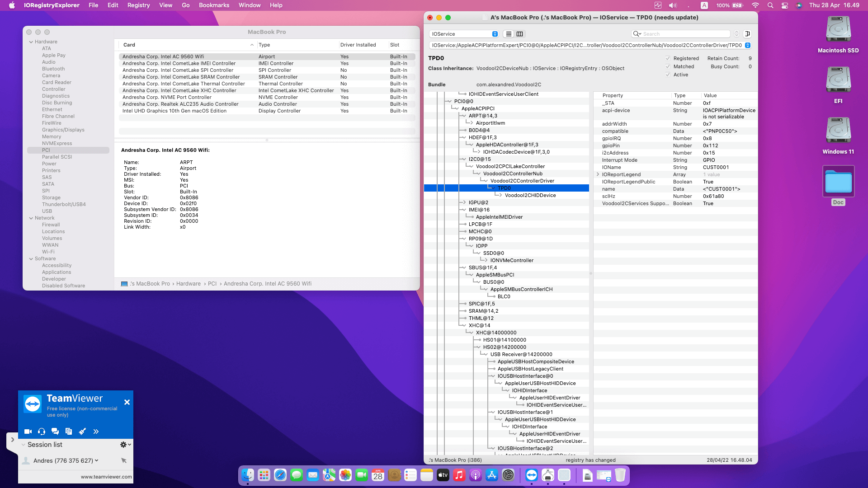
Task: Open the File menu
Action: (x=94, y=5)
